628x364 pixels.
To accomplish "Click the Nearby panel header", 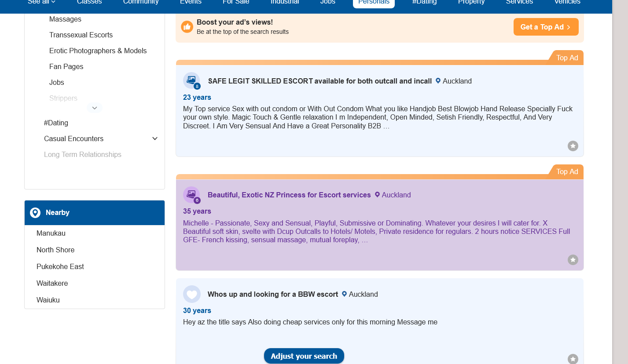I will point(95,213).
